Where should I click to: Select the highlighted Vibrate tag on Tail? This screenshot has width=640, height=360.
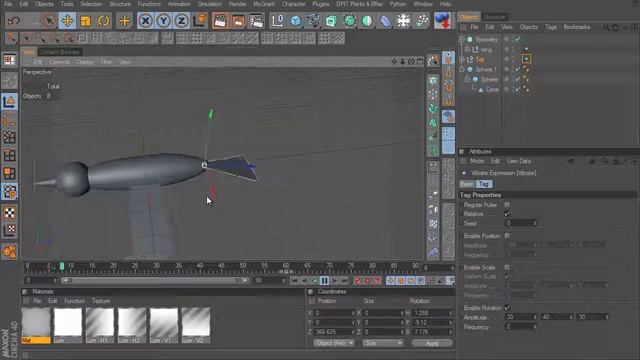tap(527, 59)
